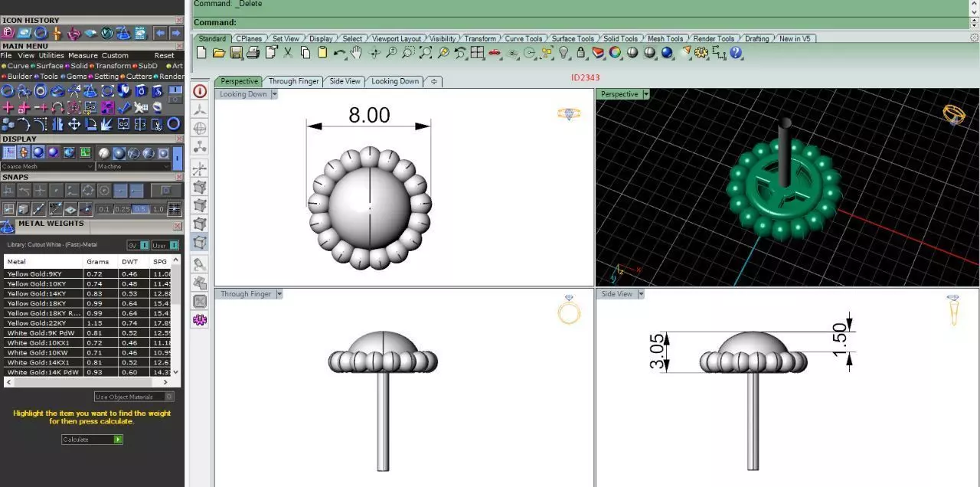Toggle the grid snap icon beside 1.0
980x487 pixels.
175,209
